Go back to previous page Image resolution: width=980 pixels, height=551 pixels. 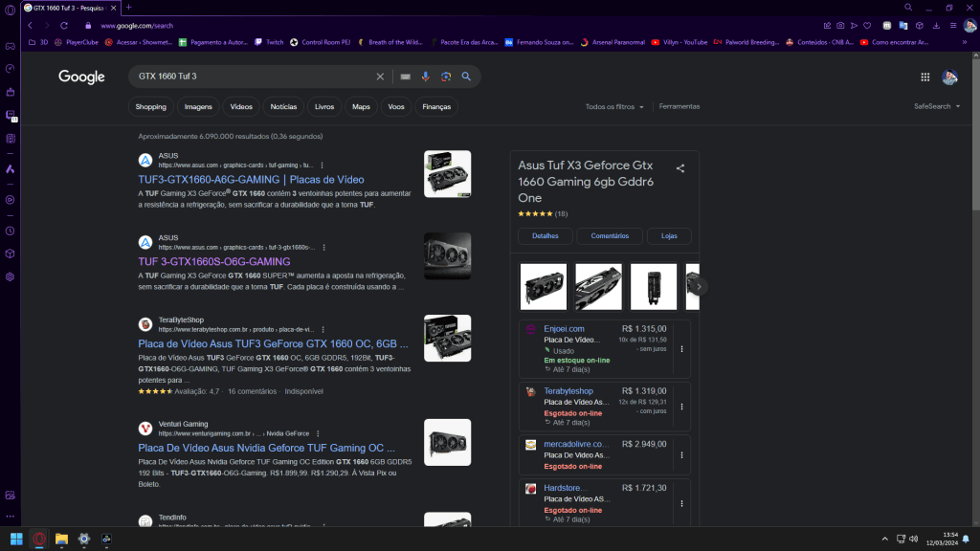click(30, 26)
